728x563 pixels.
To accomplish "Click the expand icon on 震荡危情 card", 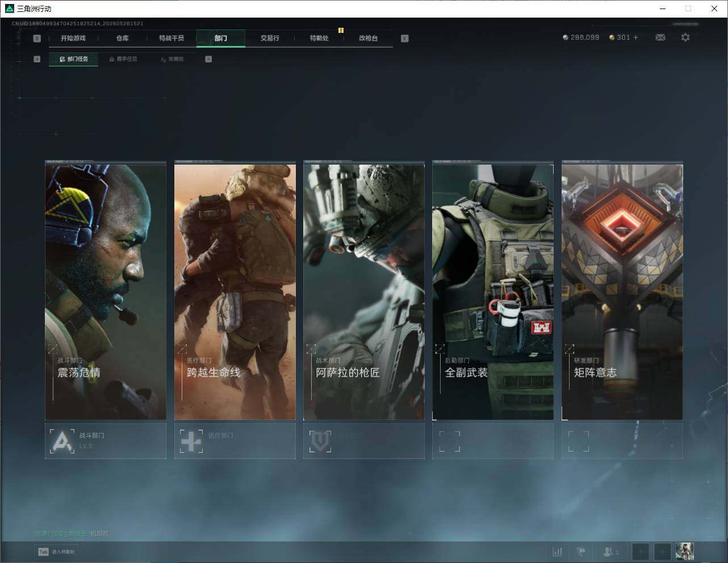I will coord(53,349).
